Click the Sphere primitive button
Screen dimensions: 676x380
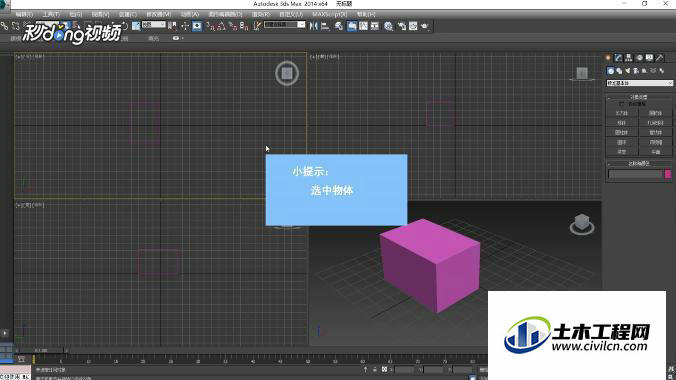622,123
